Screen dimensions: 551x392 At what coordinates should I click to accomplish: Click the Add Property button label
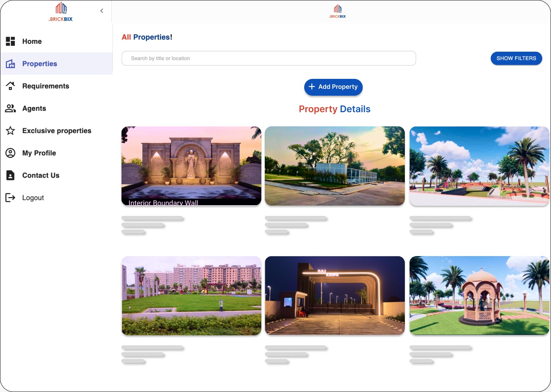tap(338, 87)
